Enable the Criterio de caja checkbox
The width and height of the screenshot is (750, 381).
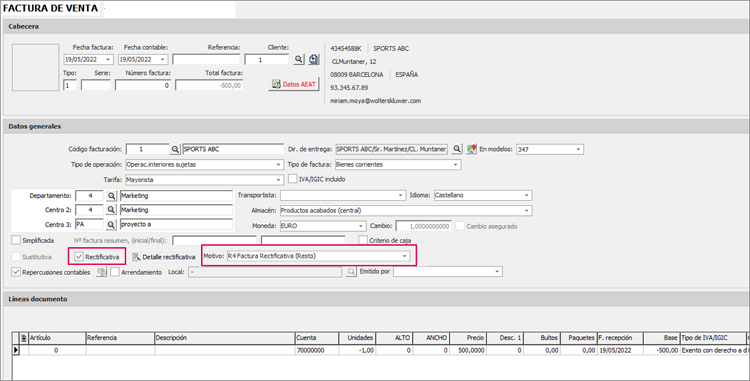[363, 240]
